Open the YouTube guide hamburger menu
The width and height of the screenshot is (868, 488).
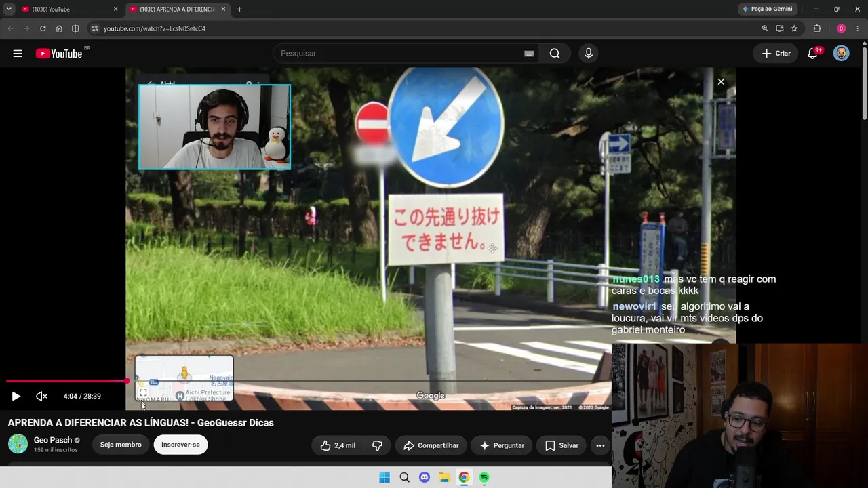pos(18,54)
